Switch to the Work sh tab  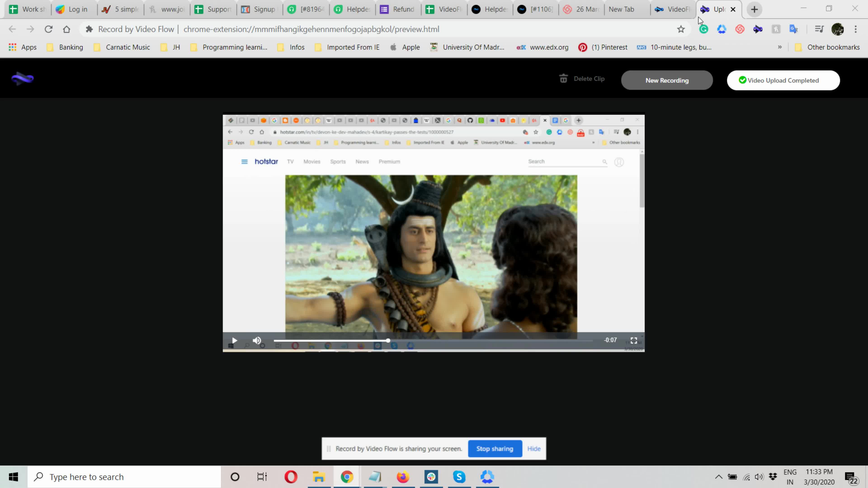click(x=28, y=9)
